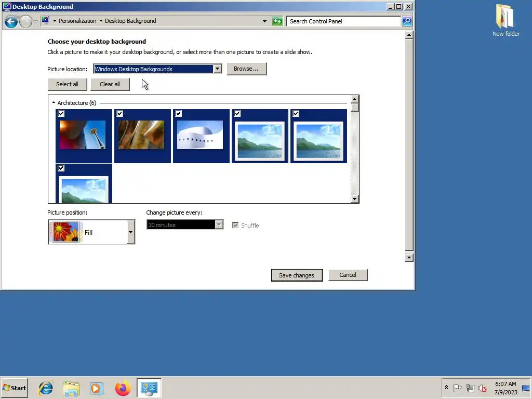This screenshot has width=532, height=399.
Task: Collapse the Architecture (6) group
Action: point(54,102)
